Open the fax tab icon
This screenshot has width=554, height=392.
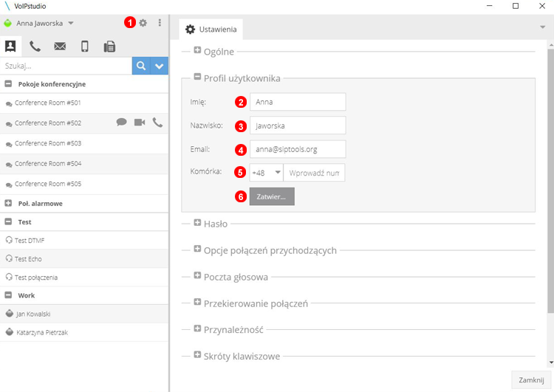click(x=109, y=47)
